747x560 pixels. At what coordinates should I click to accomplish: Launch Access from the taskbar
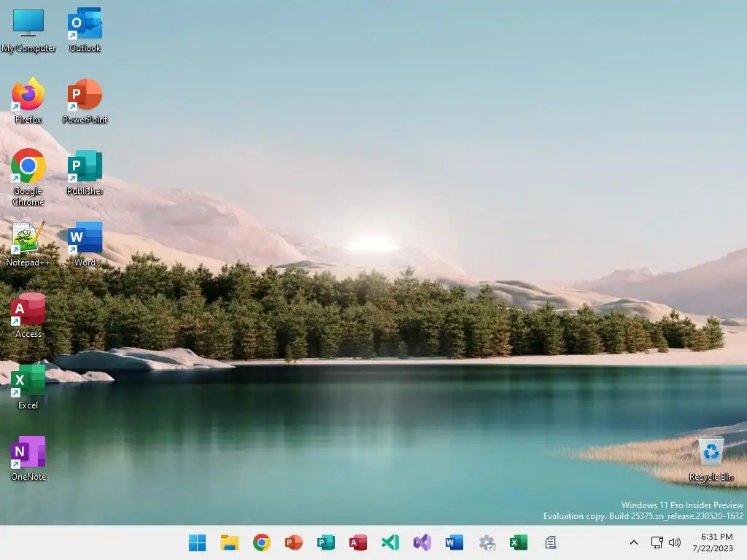click(x=357, y=542)
